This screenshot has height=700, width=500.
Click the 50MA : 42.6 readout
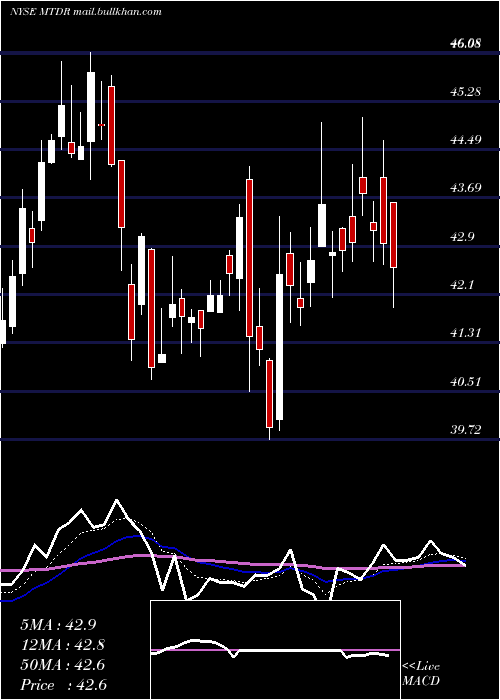62,665
